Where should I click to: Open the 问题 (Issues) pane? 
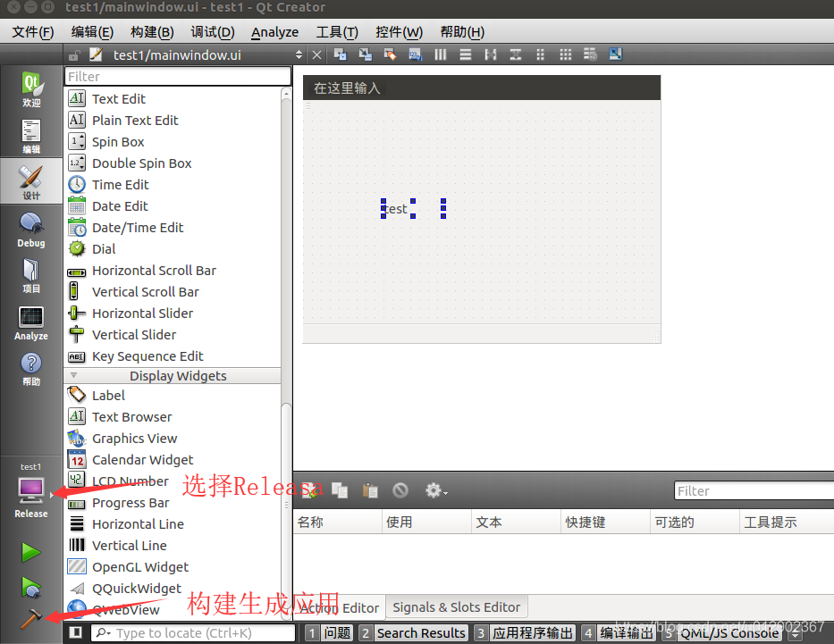(x=329, y=632)
